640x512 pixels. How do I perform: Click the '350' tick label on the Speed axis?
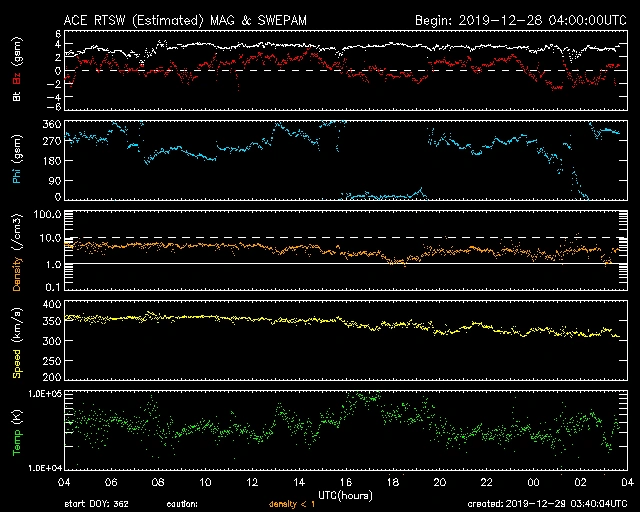52,321
